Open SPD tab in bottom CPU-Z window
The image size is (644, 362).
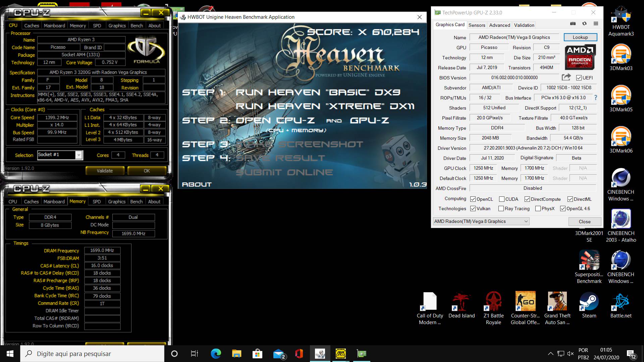[97, 201]
